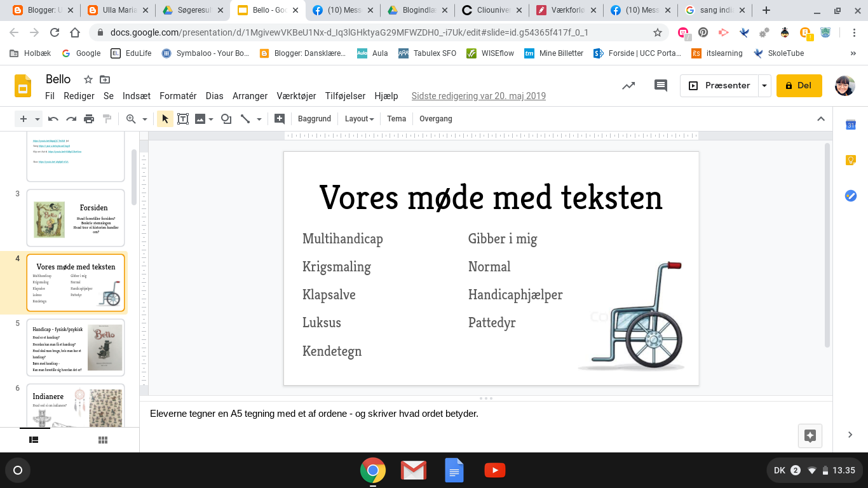The width and height of the screenshot is (868, 488).
Task: Open the zoom level dropdown
Action: tap(145, 119)
